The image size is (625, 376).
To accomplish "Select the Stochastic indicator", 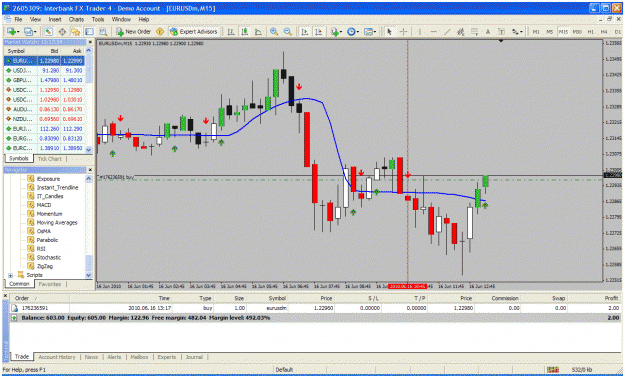I will pos(49,258).
